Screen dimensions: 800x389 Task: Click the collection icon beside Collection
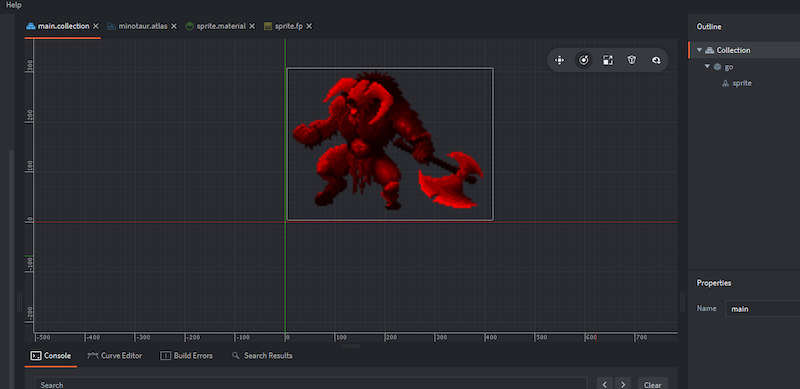pos(709,50)
